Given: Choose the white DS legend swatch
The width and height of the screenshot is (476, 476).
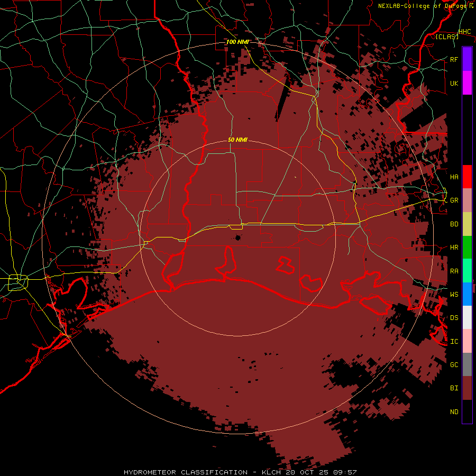Looking at the screenshot, I should pos(467,317).
